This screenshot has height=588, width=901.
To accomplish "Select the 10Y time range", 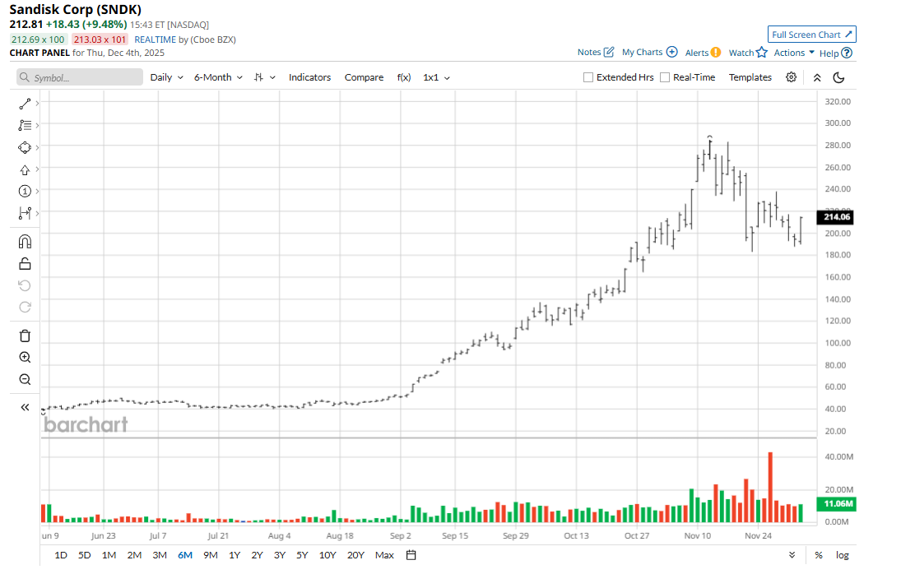I will 327,555.
